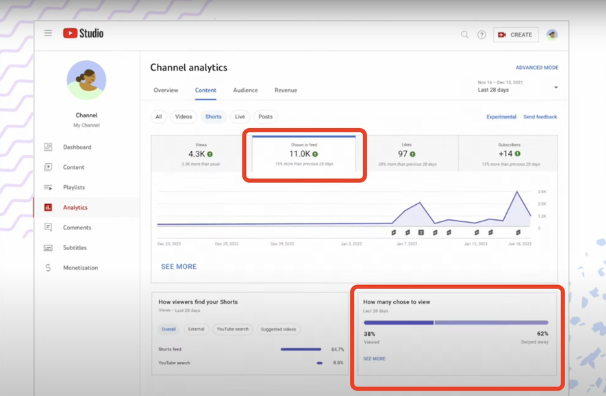This screenshot has height=396, width=606.
Task: Click the Analytics sidebar icon
Action: 48,207
